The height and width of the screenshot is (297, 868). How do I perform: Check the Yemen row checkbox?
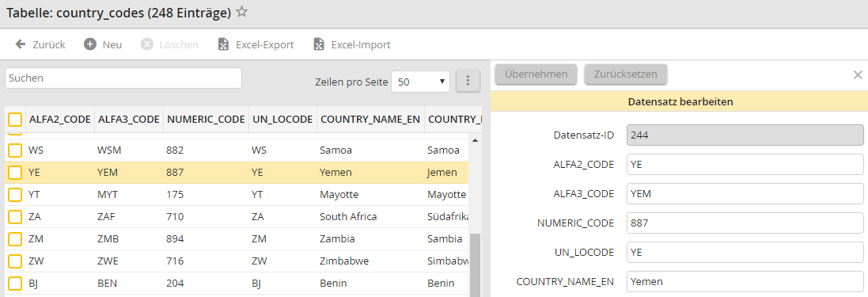tap(15, 173)
